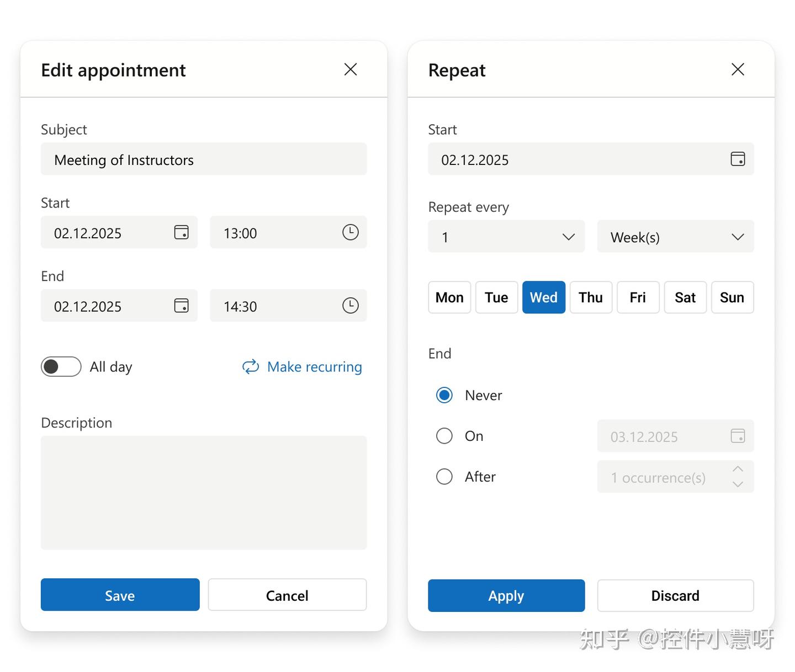
Task: Select the Never end option
Action: click(444, 395)
